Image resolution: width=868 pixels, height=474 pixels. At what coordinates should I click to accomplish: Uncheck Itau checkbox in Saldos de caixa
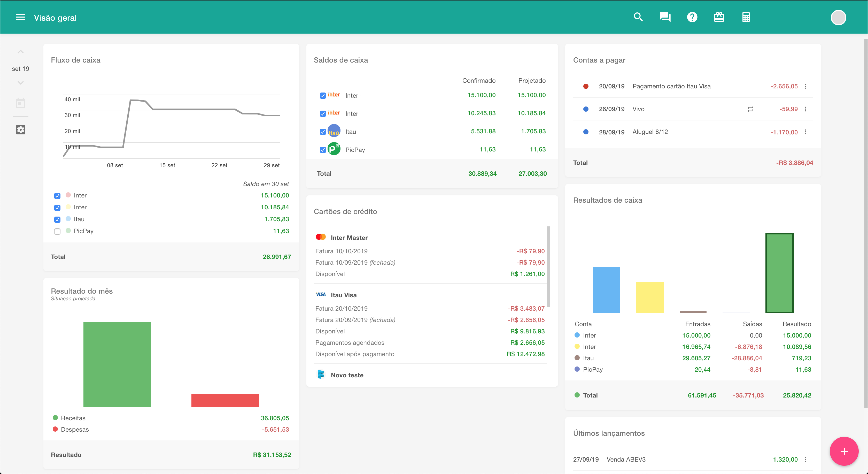pyautogui.click(x=323, y=132)
